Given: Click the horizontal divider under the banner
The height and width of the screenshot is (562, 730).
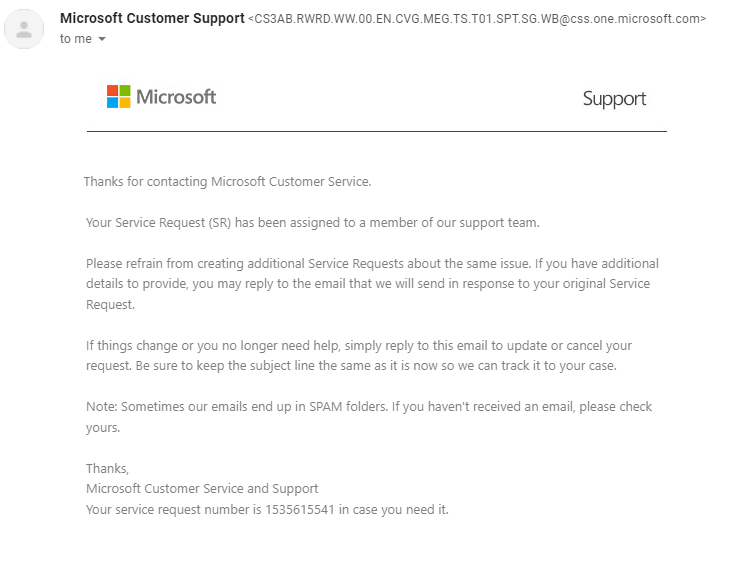Looking at the screenshot, I should tap(377, 131).
